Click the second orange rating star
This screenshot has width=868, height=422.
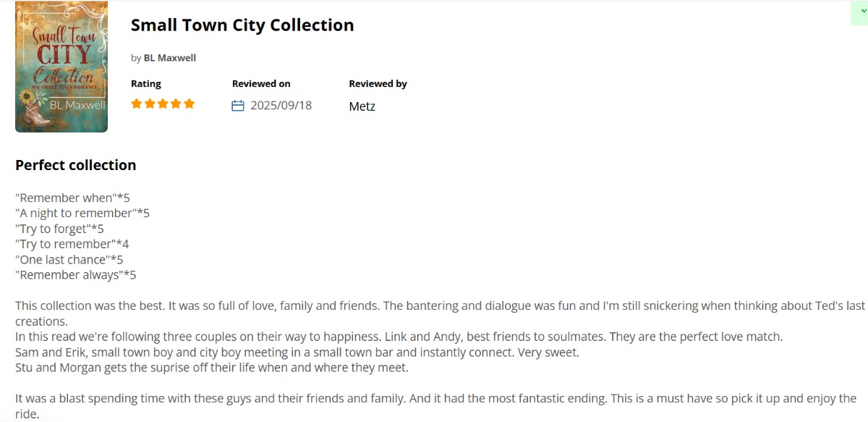tap(150, 104)
